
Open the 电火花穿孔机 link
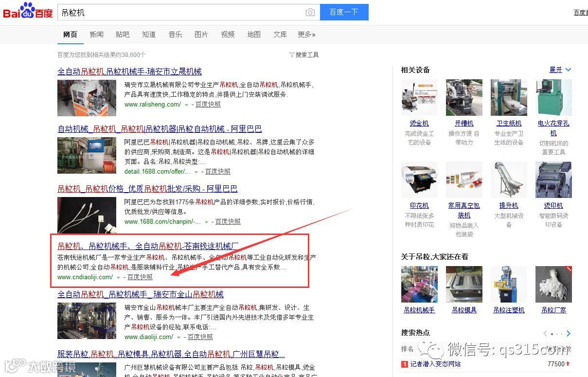(553, 128)
